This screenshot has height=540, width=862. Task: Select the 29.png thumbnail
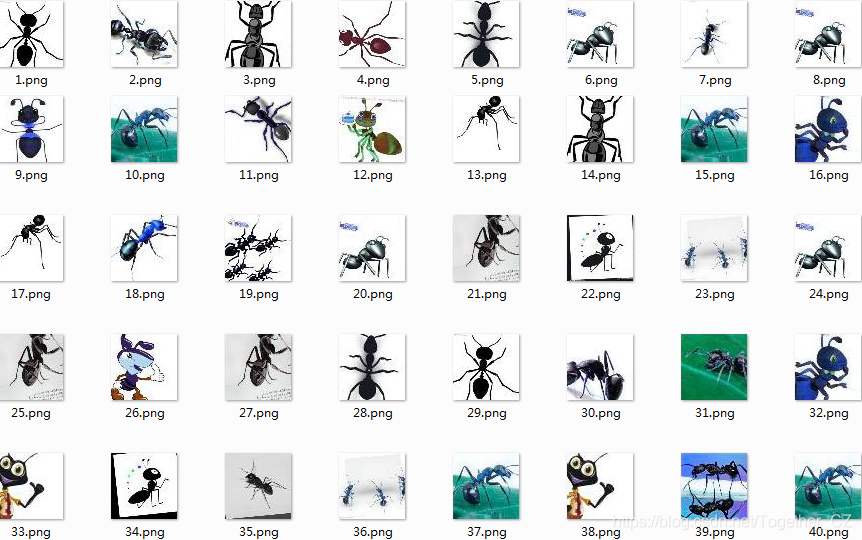pyautogui.click(x=486, y=367)
